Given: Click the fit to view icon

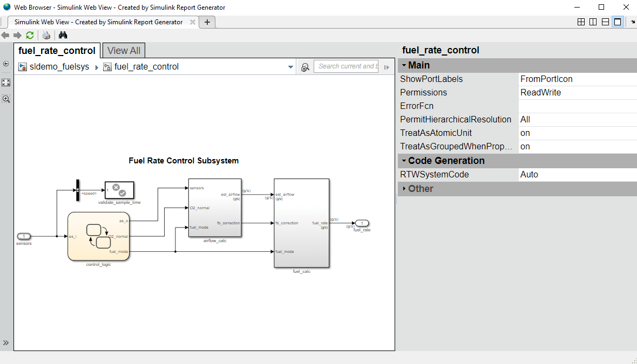Looking at the screenshot, I should tap(6, 83).
